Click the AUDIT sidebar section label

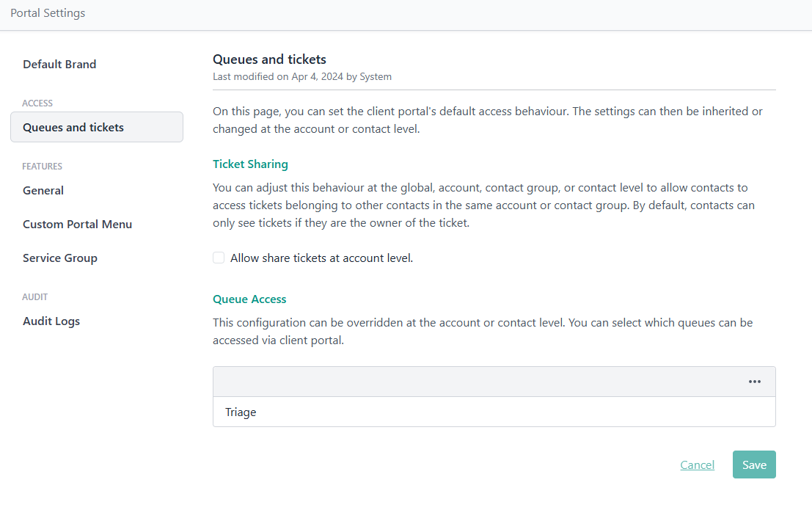click(x=35, y=297)
